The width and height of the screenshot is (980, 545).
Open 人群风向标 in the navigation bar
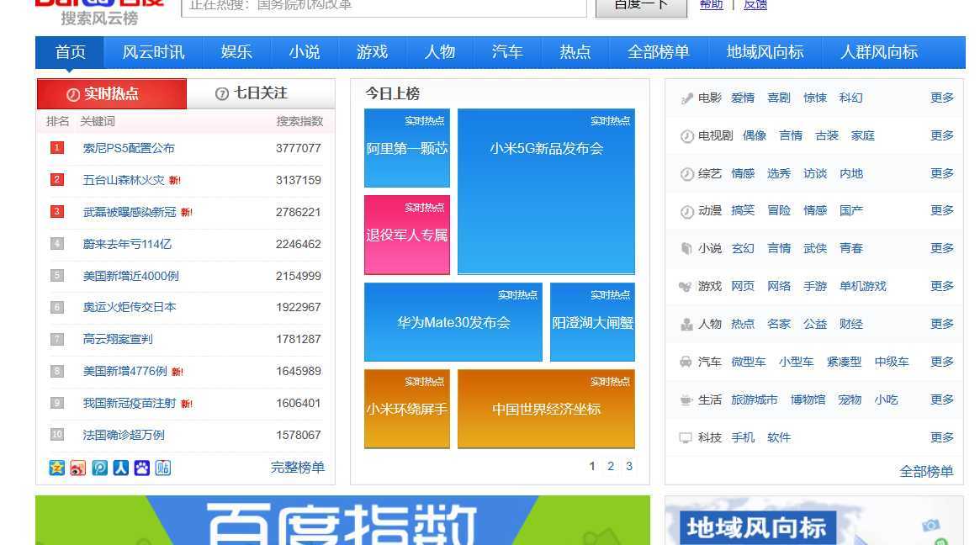879,52
